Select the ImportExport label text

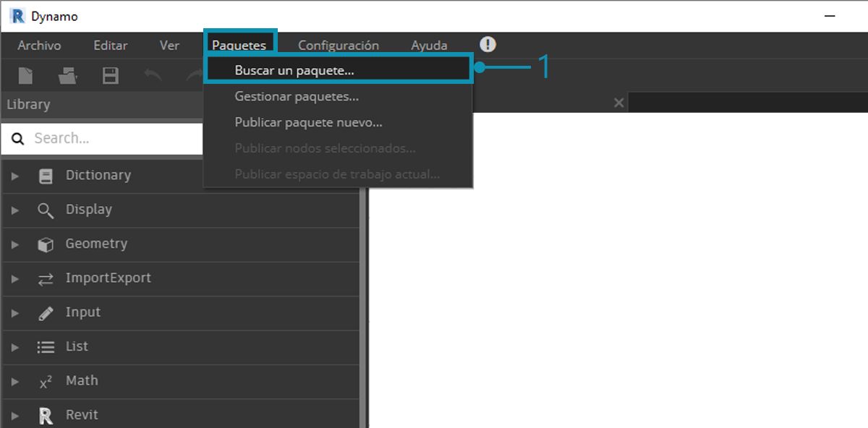109,278
